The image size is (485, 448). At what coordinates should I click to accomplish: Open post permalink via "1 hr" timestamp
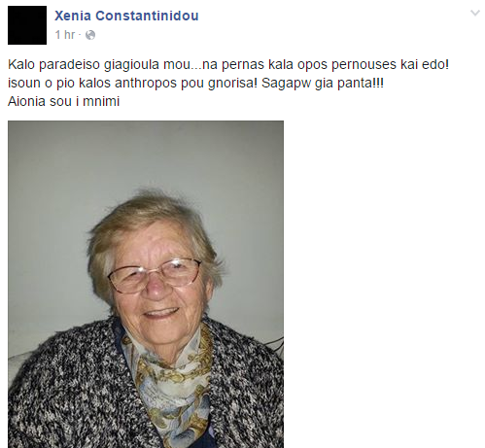pos(65,35)
